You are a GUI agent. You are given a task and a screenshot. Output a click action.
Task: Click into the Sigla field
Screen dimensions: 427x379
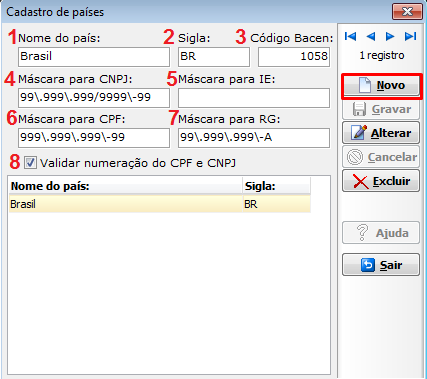pyautogui.click(x=214, y=57)
